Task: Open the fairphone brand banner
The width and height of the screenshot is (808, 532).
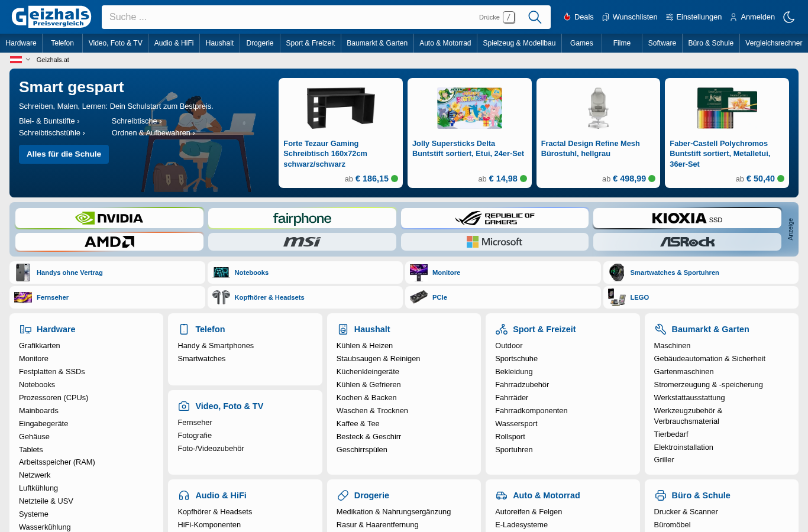Action: [x=302, y=218]
